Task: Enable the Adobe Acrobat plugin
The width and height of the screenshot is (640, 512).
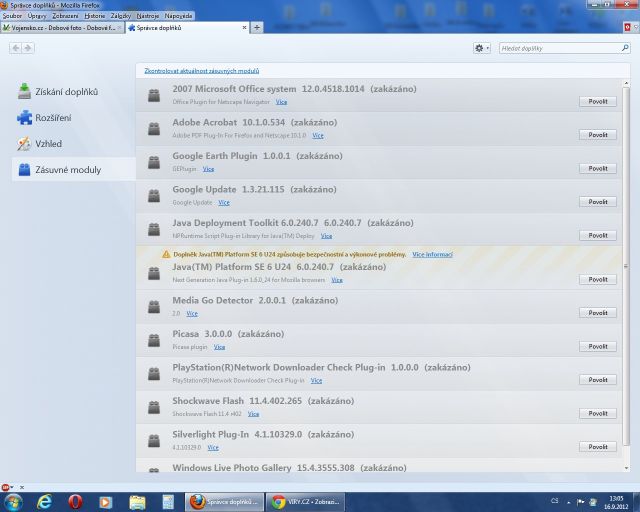Action: 598,135
